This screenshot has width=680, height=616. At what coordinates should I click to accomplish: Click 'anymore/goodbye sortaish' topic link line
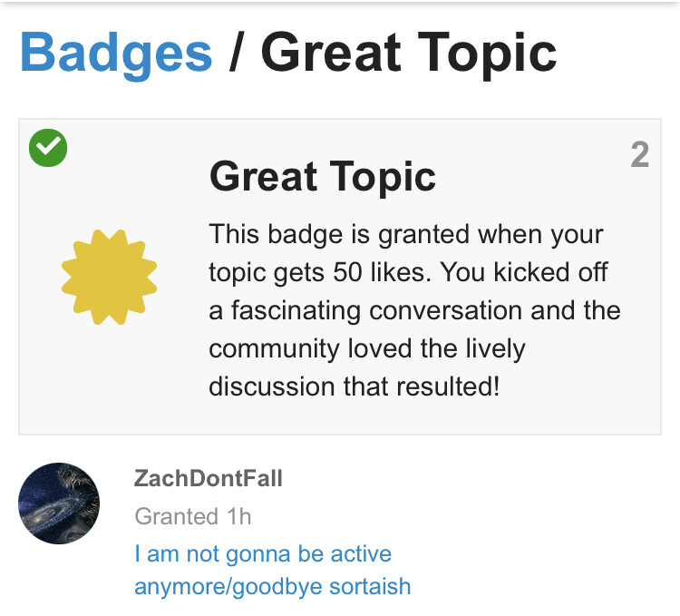[272, 586]
